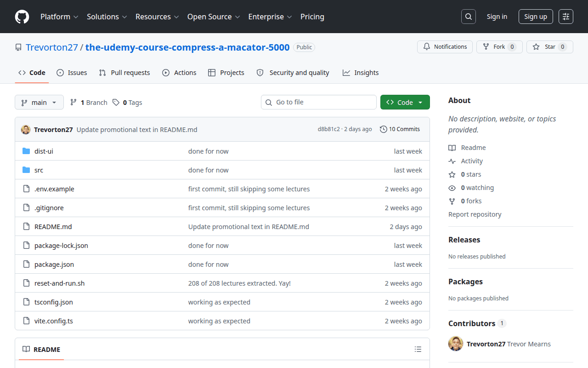Click the tsconfig.json file icon
The image size is (588, 368).
click(x=26, y=302)
